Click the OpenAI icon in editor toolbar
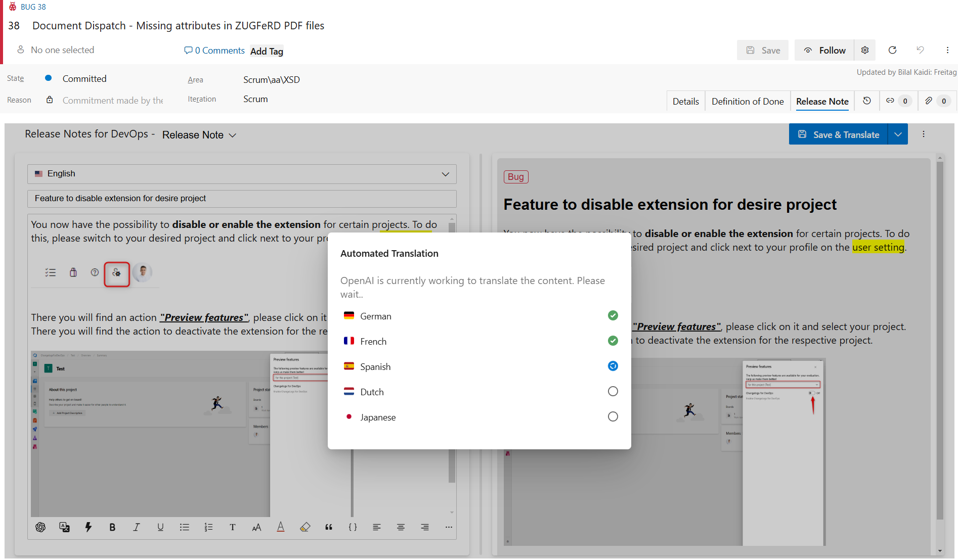Viewport: 958px width, 560px height. [40, 527]
